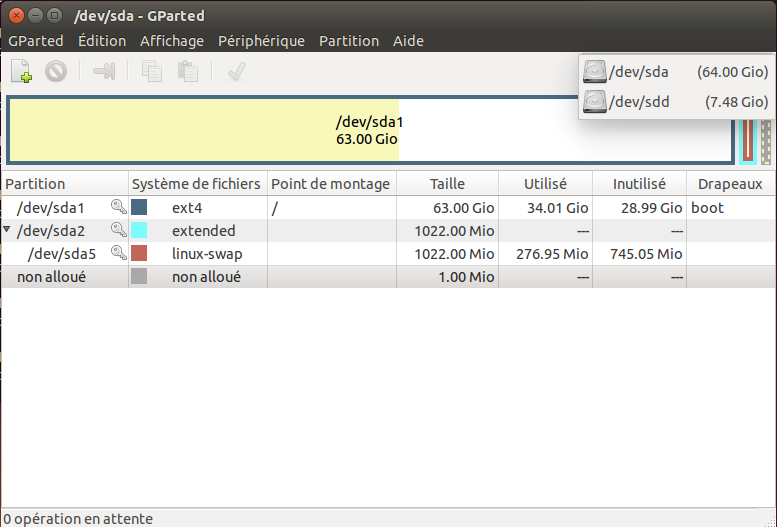This screenshot has height=527, width=777.
Task: Click the Drapeaux column header
Action: pyautogui.click(x=730, y=184)
